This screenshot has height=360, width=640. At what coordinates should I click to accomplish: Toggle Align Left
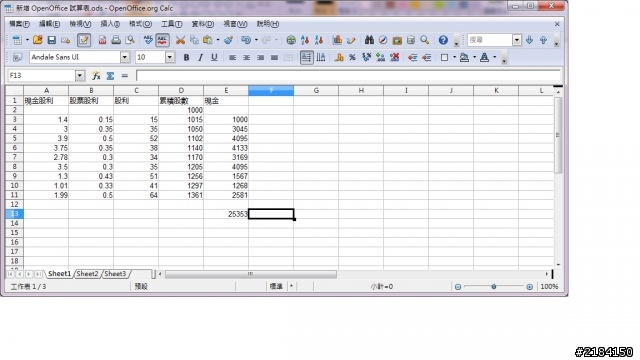[x=233, y=58]
